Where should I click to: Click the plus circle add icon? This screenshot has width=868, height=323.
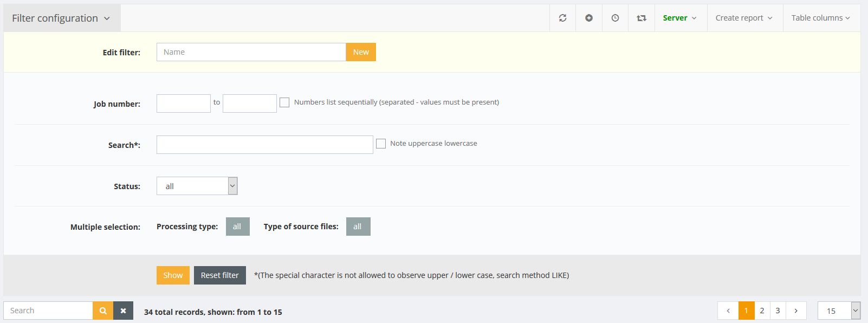click(x=588, y=18)
